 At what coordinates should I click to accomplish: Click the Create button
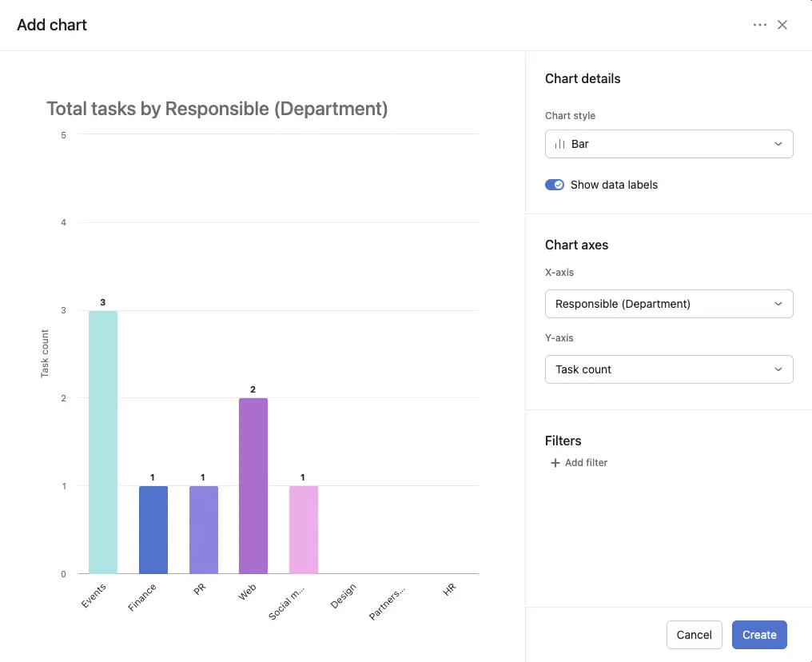click(x=759, y=635)
